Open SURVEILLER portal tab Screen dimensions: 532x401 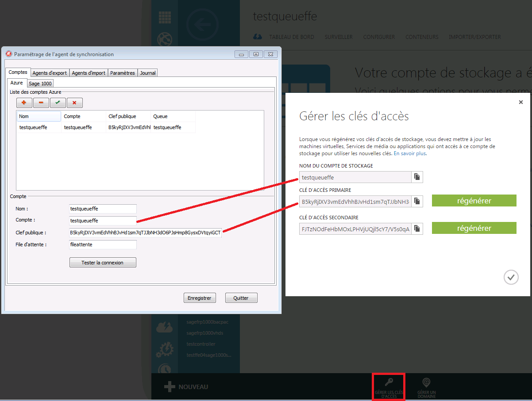tap(339, 37)
